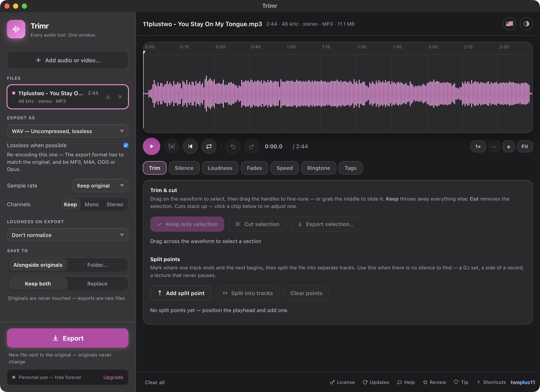Screen dimensions: 540x392
Task: Open the Don't normalize loudness dropdown
Action: (x=68, y=235)
